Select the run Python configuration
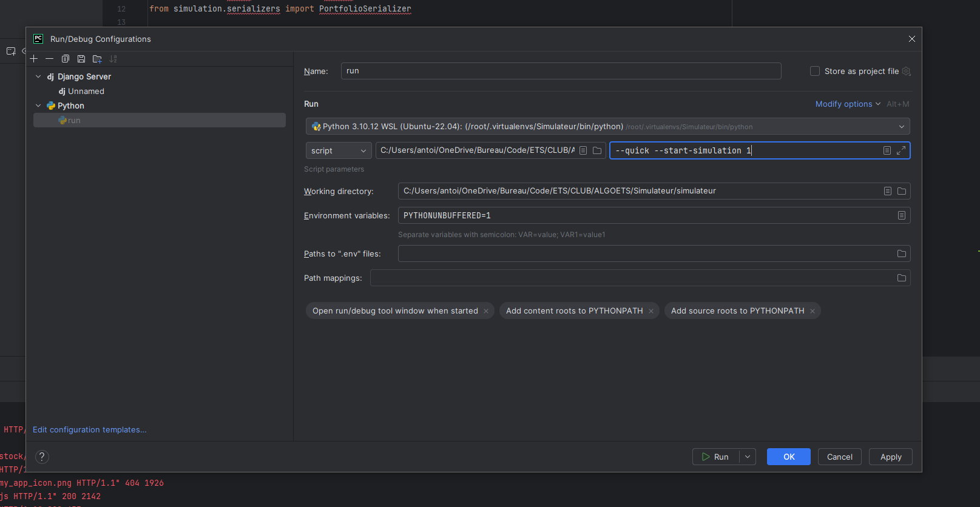This screenshot has width=980, height=507. point(160,120)
